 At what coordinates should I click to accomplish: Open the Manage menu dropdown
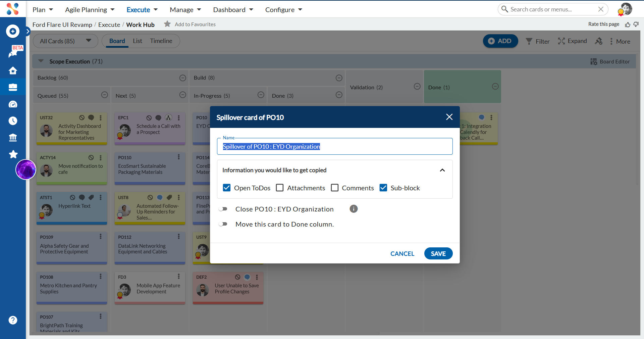coord(185,10)
